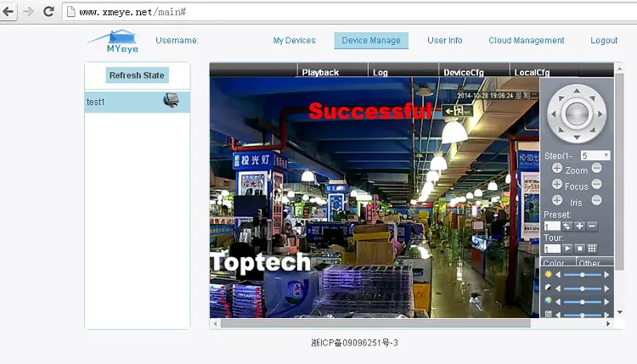The image size is (637, 364).
Task: Pan camera down with PTZ arrow
Action: point(577,137)
